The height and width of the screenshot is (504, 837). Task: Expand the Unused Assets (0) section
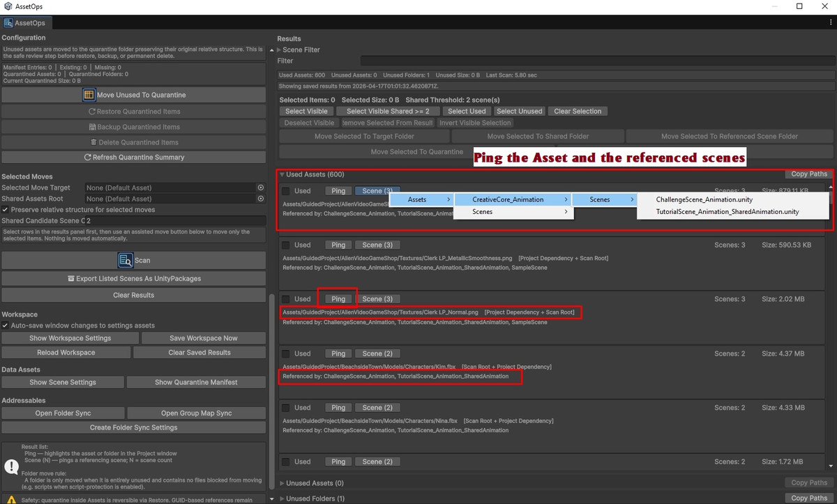coord(282,483)
